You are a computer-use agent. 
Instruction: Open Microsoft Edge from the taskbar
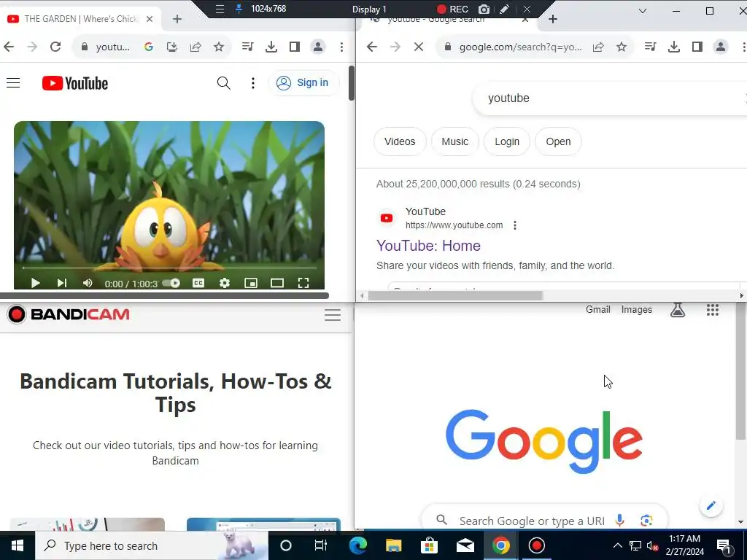[x=358, y=545]
